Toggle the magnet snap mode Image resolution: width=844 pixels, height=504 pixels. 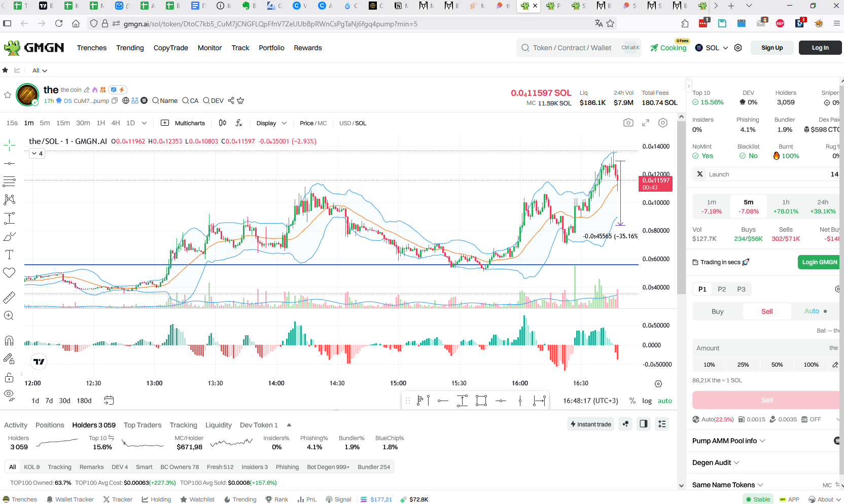click(x=9, y=340)
